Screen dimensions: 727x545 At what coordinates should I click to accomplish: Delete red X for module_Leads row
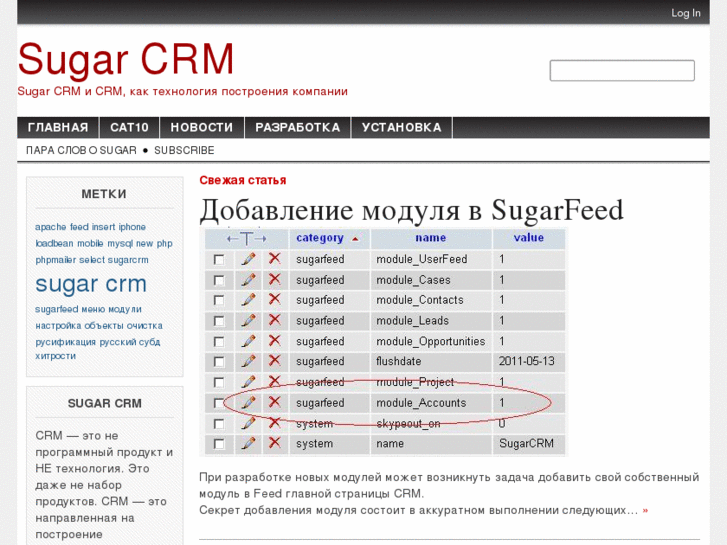click(x=274, y=320)
